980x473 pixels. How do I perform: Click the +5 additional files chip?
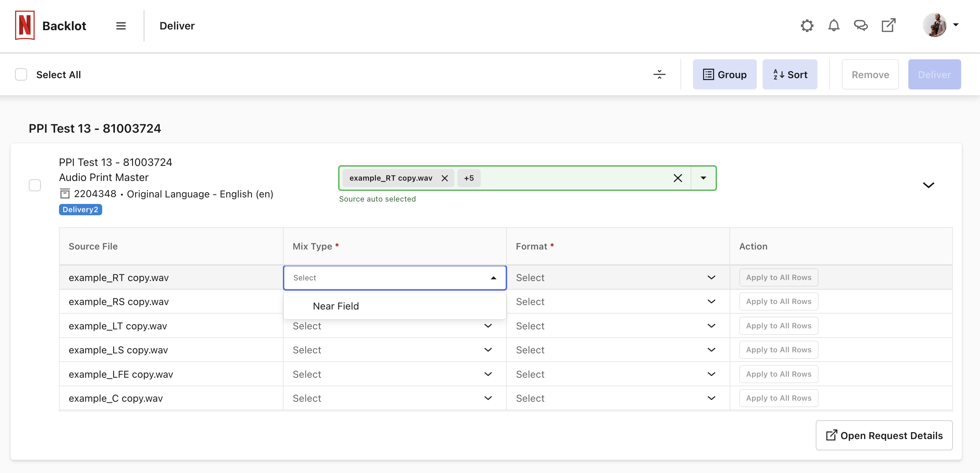point(469,178)
